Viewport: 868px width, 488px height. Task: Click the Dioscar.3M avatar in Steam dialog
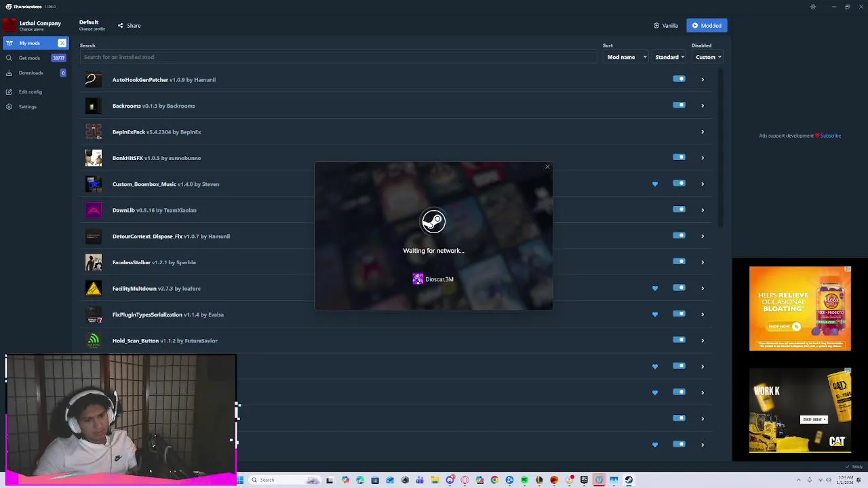tap(418, 279)
